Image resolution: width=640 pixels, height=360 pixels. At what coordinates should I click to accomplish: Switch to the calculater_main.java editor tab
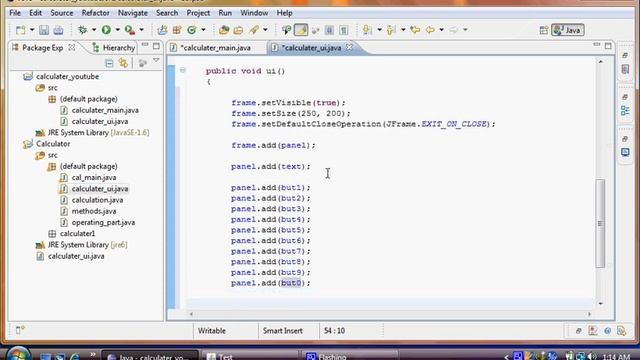[216, 48]
